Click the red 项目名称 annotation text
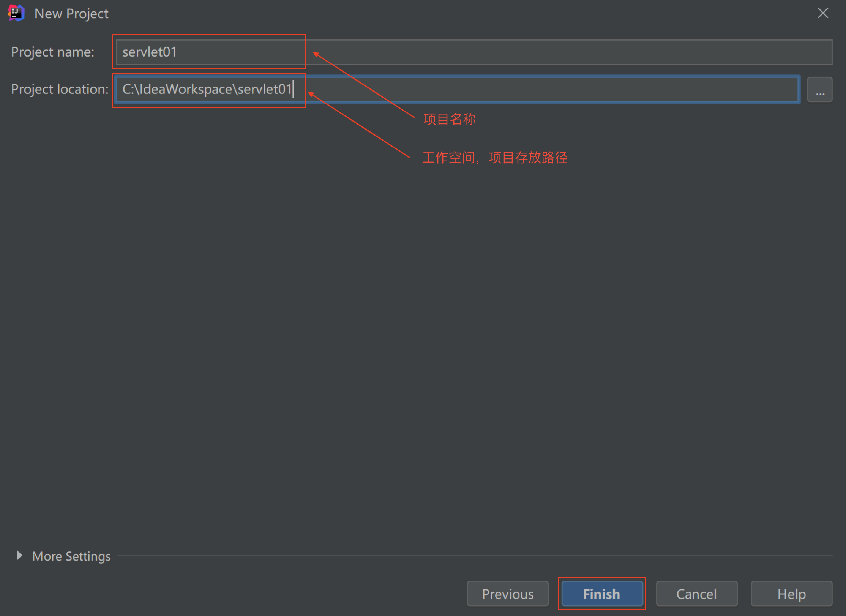 tap(449, 119)
